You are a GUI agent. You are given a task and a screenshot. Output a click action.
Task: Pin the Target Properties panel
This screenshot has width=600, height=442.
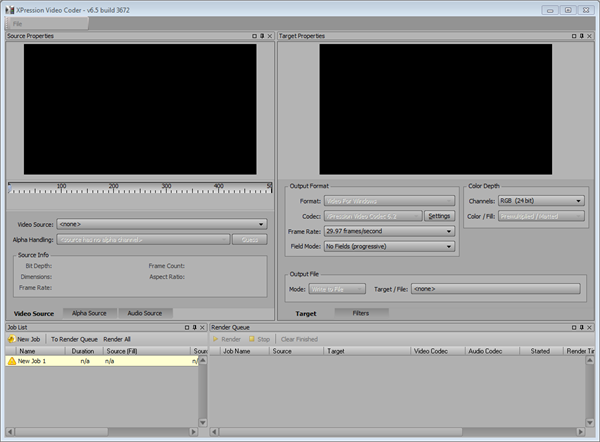[x=582, y=36]
